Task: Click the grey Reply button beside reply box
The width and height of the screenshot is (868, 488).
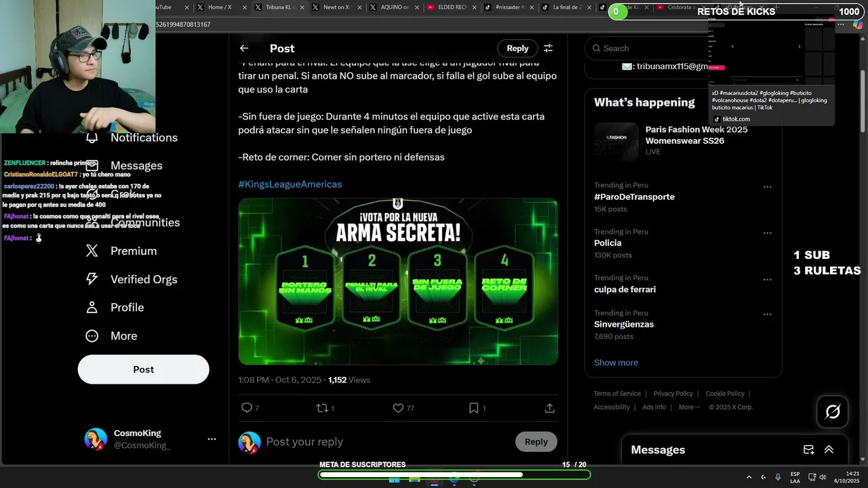Action: click(536, 442)
